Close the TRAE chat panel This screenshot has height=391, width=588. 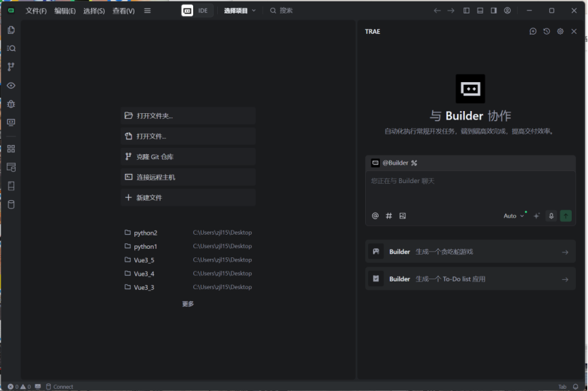click(x=574, y=32)
